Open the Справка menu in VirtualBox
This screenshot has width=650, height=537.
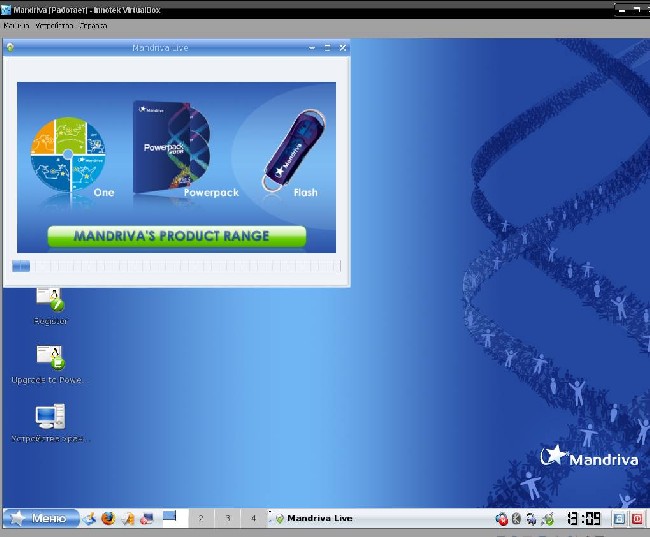click(x=93, y=26)
